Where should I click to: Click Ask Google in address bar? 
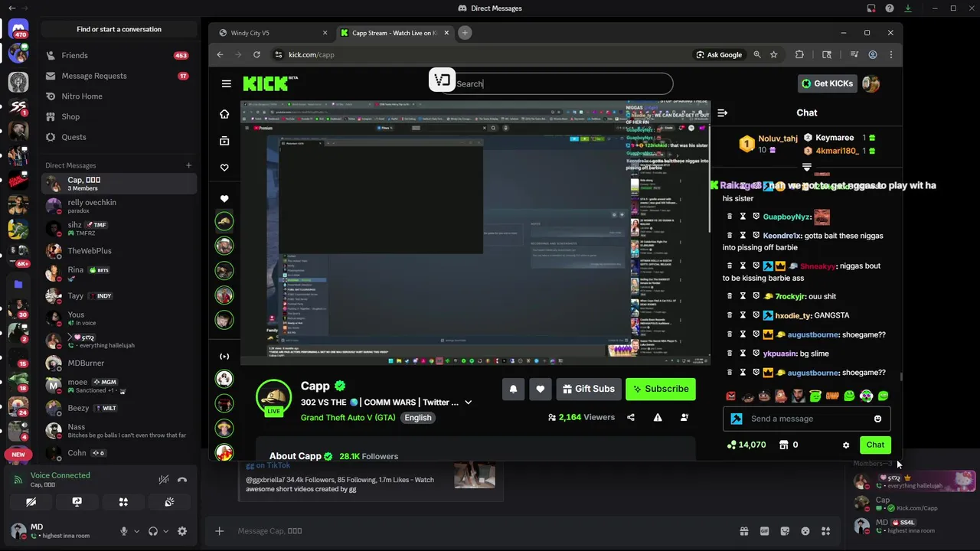(x=719, y=54)
